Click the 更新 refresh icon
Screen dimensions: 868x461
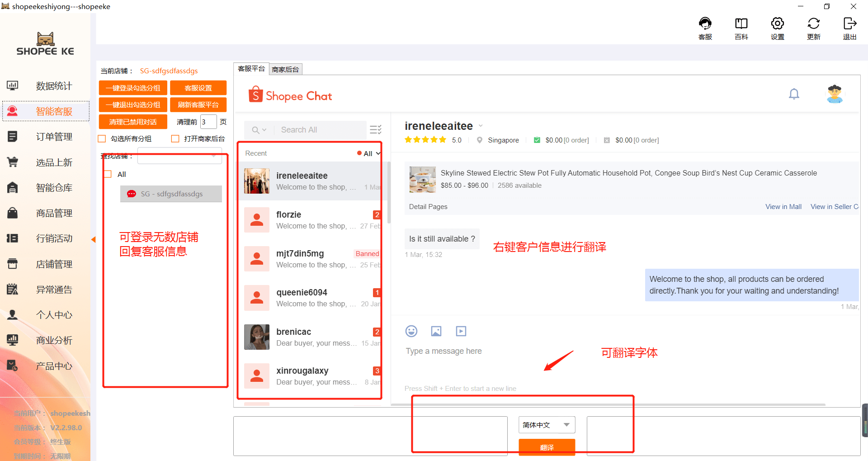pyautogui.click(x=813, y=24)
